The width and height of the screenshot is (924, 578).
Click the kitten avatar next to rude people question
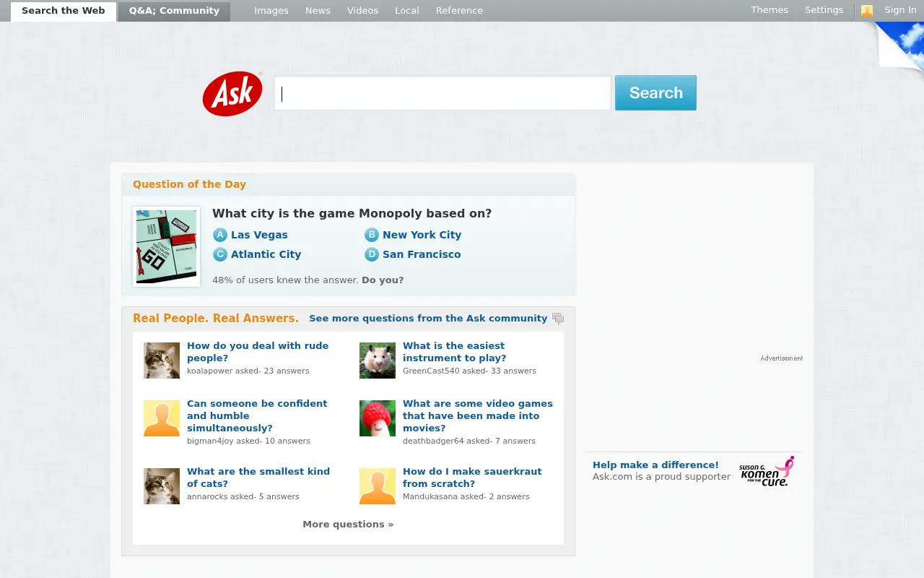click(x=162, y=361)
